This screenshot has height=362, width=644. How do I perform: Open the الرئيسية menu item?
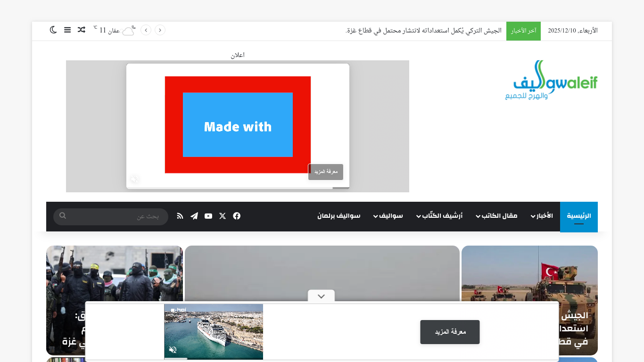(578, 216)
